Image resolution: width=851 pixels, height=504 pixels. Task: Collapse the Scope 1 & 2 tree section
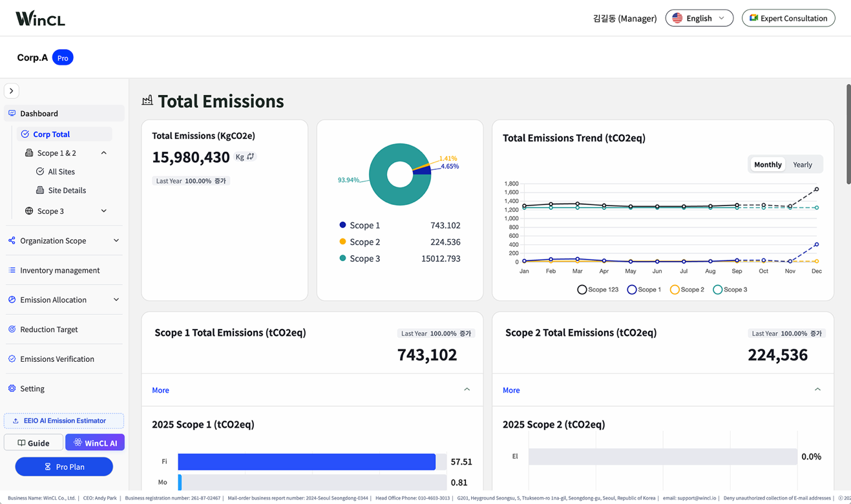tap(104, 153)
